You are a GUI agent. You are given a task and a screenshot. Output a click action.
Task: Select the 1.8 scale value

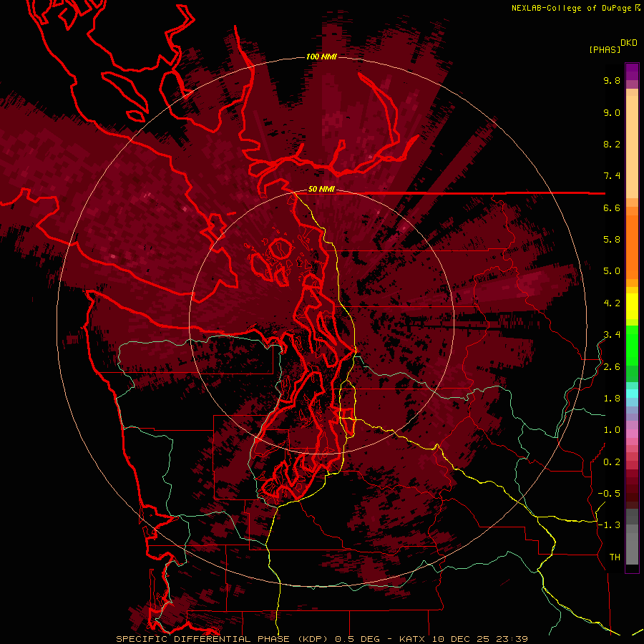click(x=612, y=399)
